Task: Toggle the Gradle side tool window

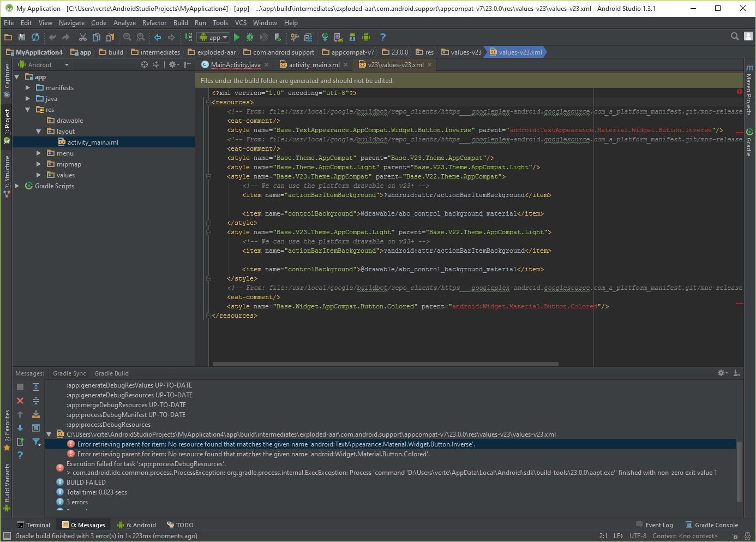Action: tap(749, 144)
